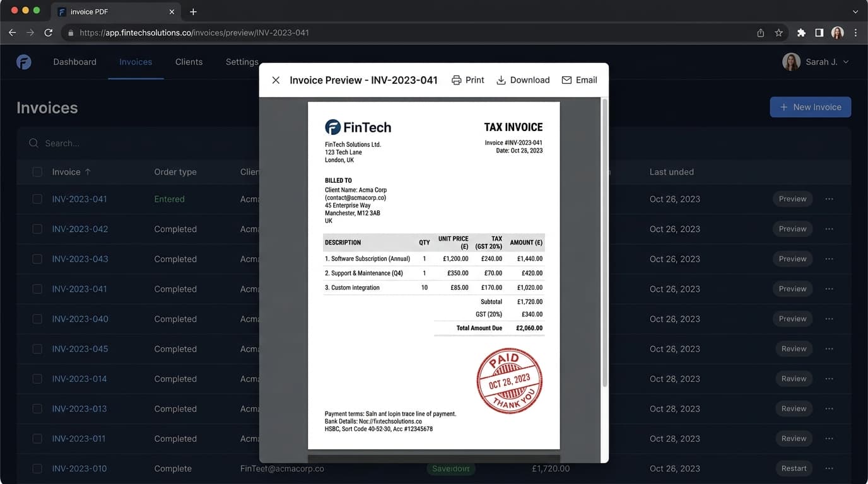Click the New Invoice button
The height and width of the screenshot is (484, 868).
811,107
